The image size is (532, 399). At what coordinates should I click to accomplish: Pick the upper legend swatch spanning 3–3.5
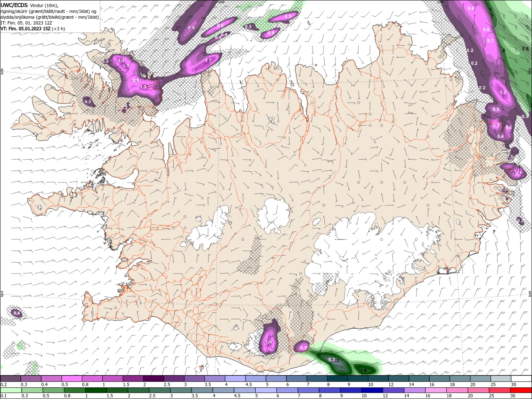194,379
